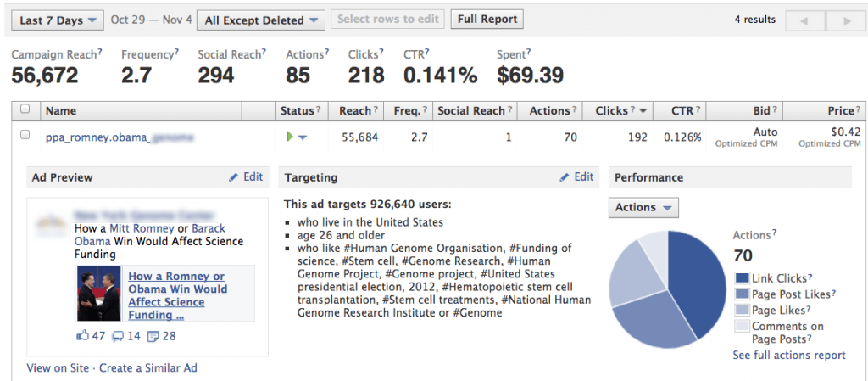Screen dimensions: 868x381
Task: Click help question mark next to summary Clicks
Action: pos(381,52)
